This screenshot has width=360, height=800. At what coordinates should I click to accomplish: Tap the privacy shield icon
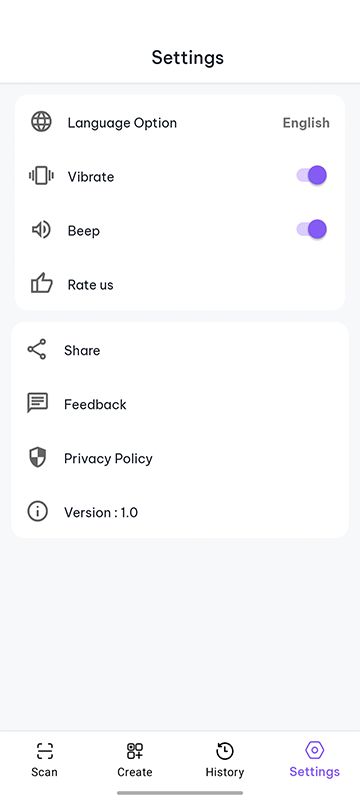tap(37, 458)
